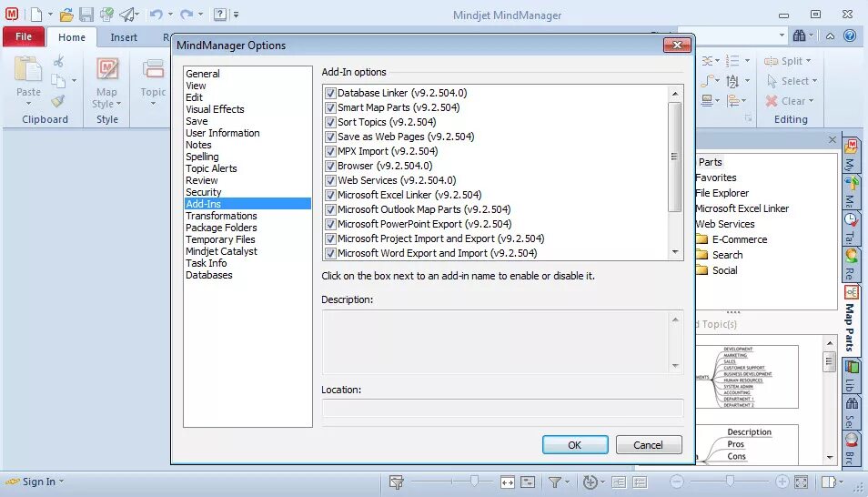868x497 pixels.
Task: Click the Split topic icon
Action: (x=772, y=61)
